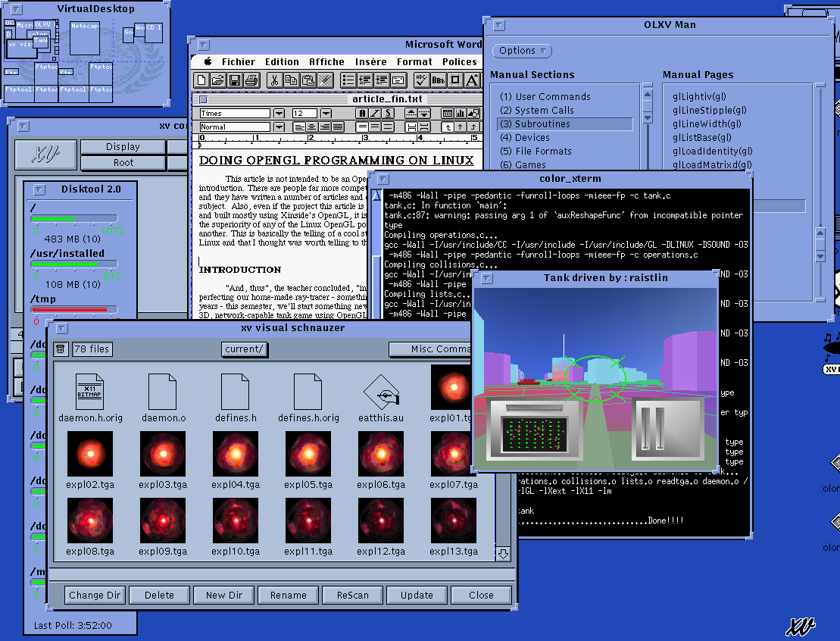Click the drawing shapes icon
Viewport: 840px width, 641px height.
click(473, 113)
